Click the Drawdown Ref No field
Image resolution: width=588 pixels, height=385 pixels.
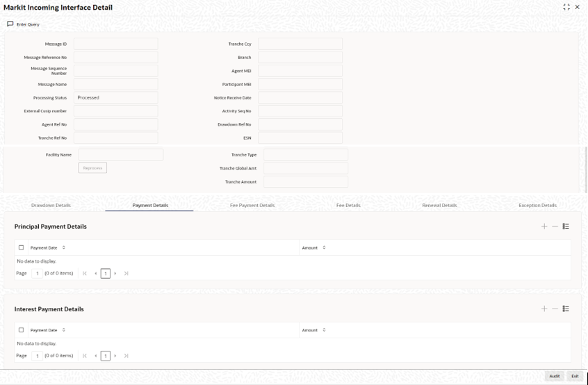pos(300,124)
